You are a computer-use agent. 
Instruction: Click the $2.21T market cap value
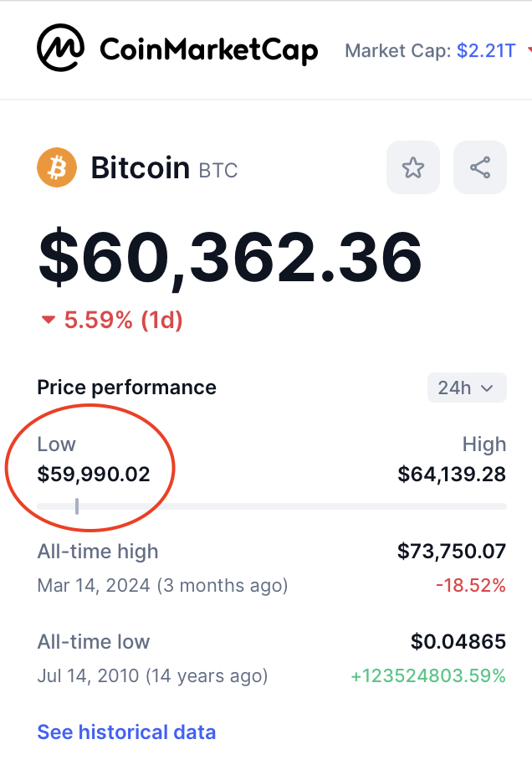point(486,50)
